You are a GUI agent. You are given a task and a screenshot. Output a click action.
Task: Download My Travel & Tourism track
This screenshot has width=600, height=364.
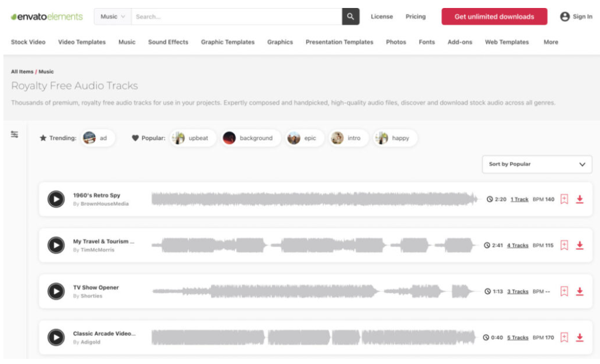579,245
